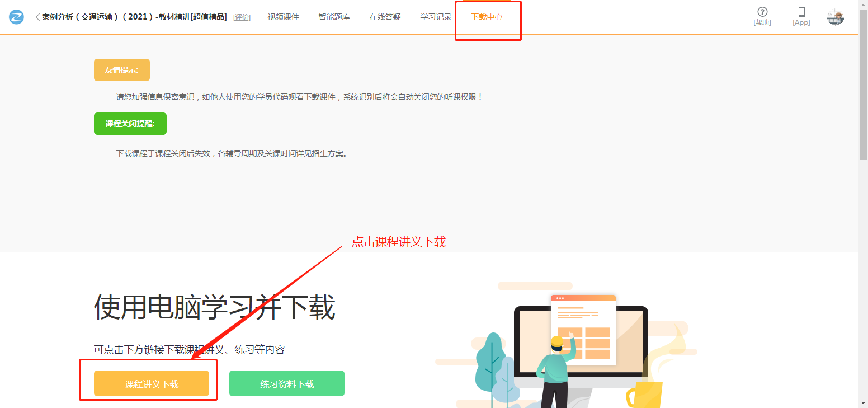The height and width of the screenshot is (408, 868).
Task: Click the scrollbar down arrow
Action: pyautogui.click(x=863, y=404)
